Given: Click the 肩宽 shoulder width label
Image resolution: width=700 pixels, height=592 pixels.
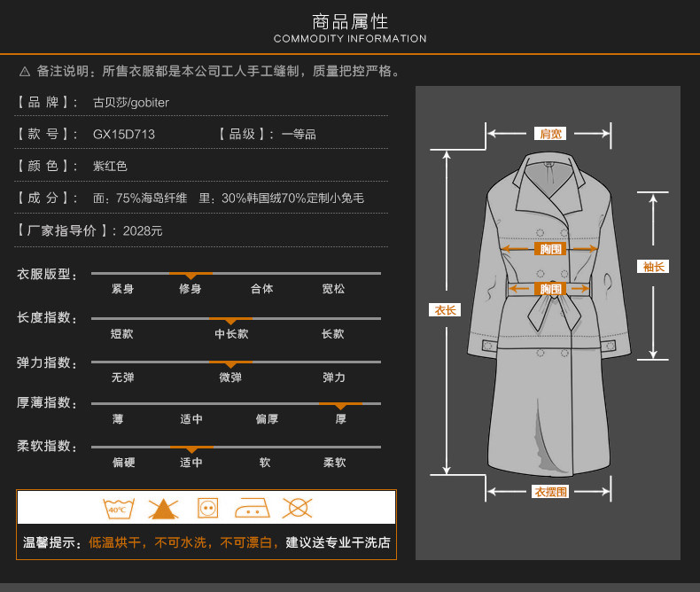Looking at the screenshot, I should coord(550,134).
